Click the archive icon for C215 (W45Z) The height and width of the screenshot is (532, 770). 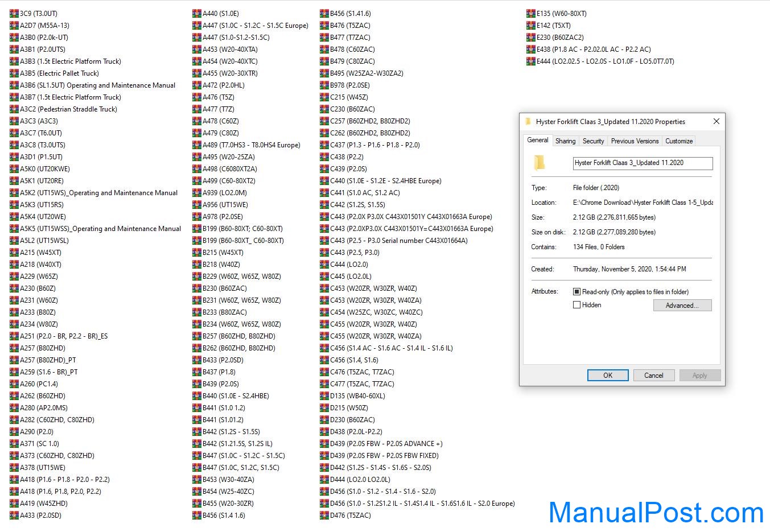tap(324, 97)
